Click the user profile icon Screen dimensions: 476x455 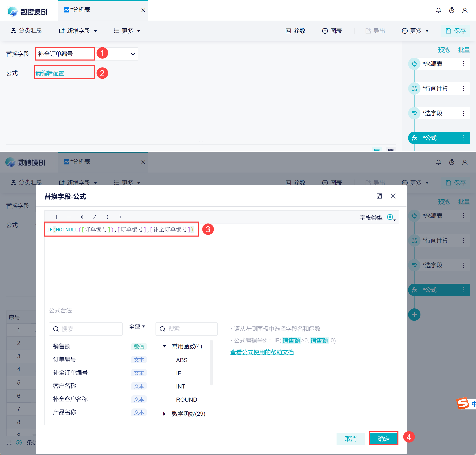pos(465,10)
